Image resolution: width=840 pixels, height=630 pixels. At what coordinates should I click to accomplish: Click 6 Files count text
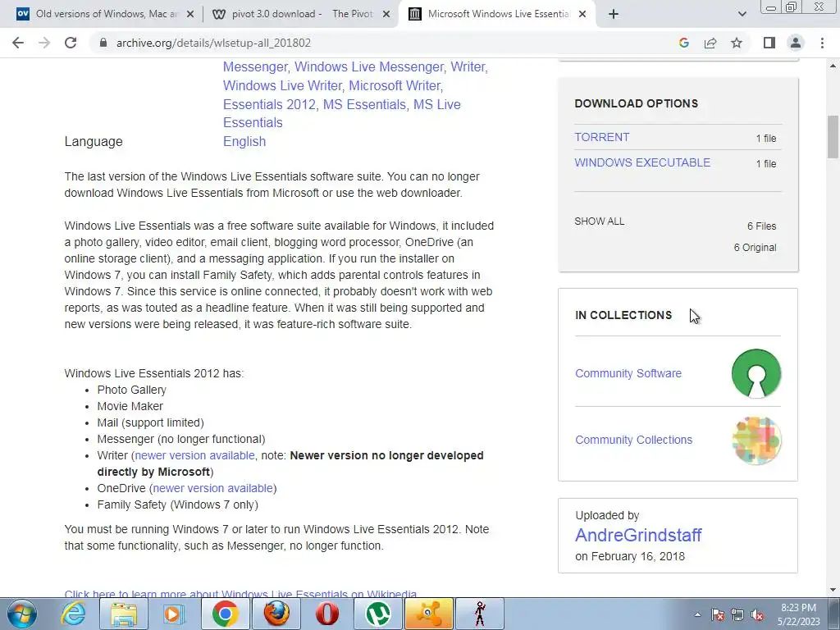tap(761, 226)
